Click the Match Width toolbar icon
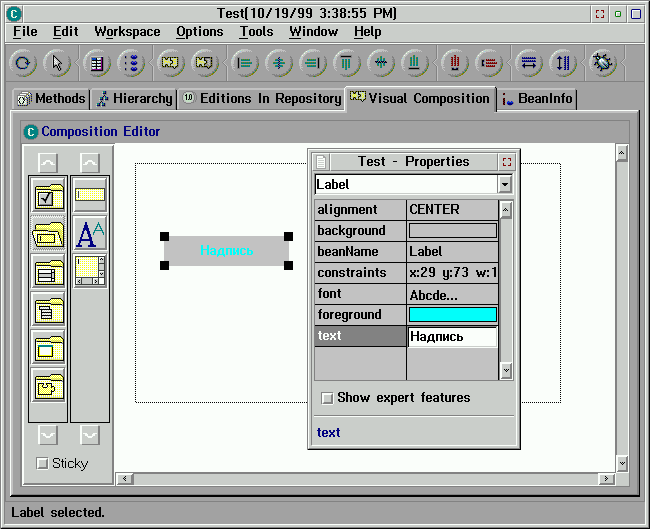 [529, 63]
